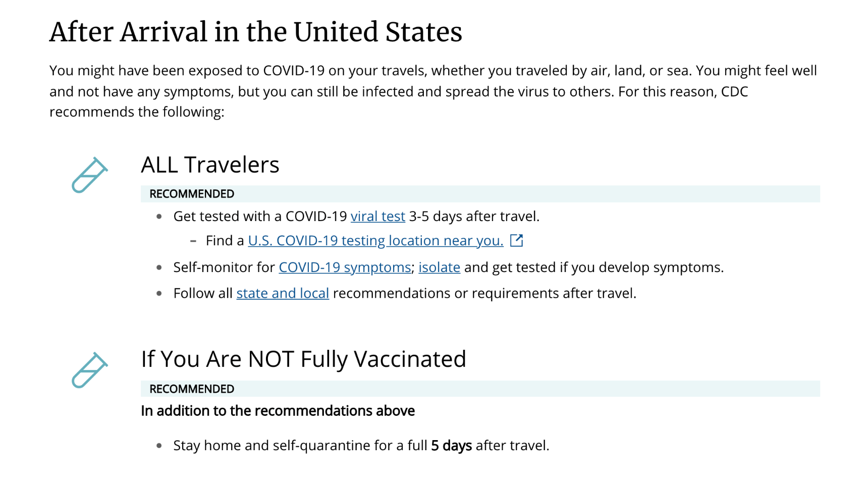Open the viral test link
This screenshot has height=481, width=868.
378,216
